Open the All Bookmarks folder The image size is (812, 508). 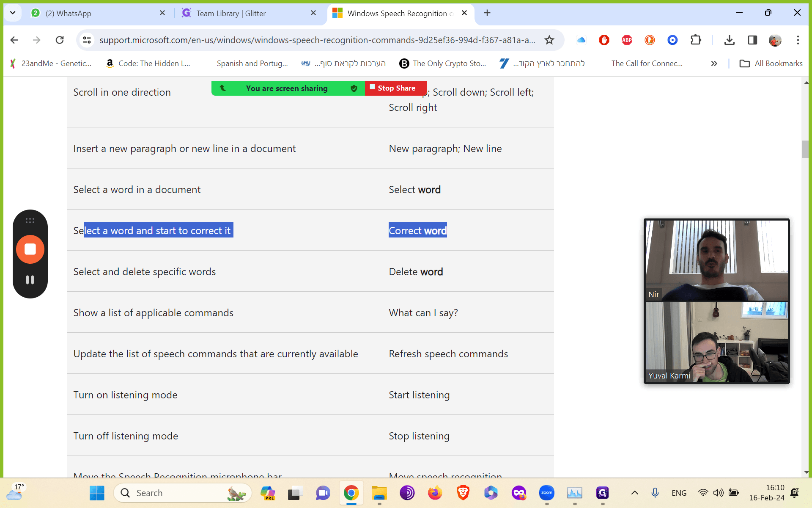[x=771, y=63]
